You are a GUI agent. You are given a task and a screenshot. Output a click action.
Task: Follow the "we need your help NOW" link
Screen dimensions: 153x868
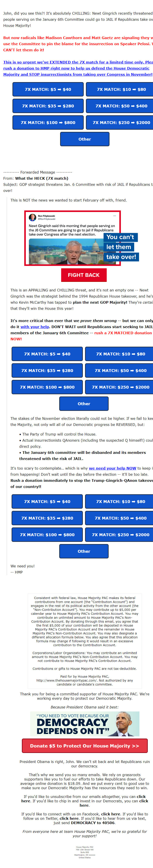(113, 468)
